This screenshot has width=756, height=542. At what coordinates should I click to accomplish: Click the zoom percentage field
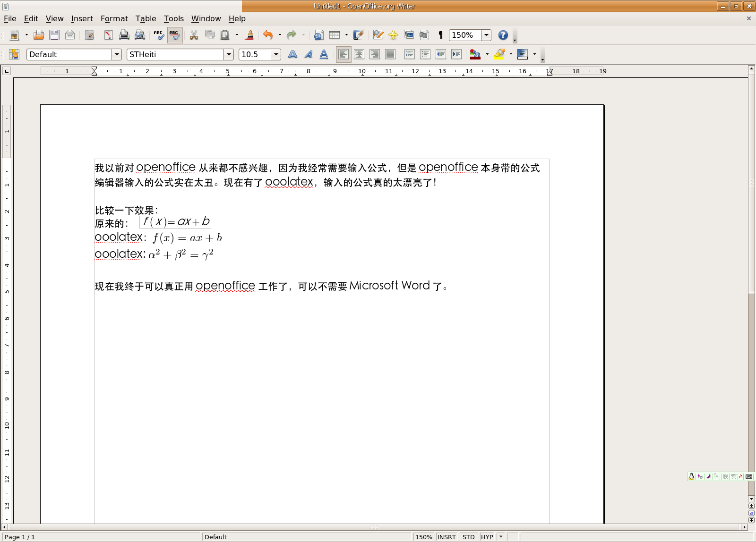click(x=465, y=35)
